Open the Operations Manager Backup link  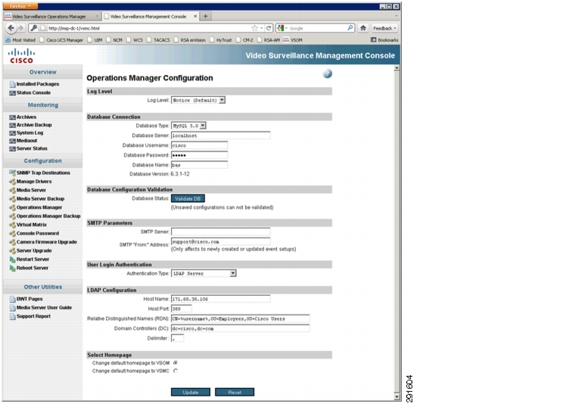[x=48, y=216]
